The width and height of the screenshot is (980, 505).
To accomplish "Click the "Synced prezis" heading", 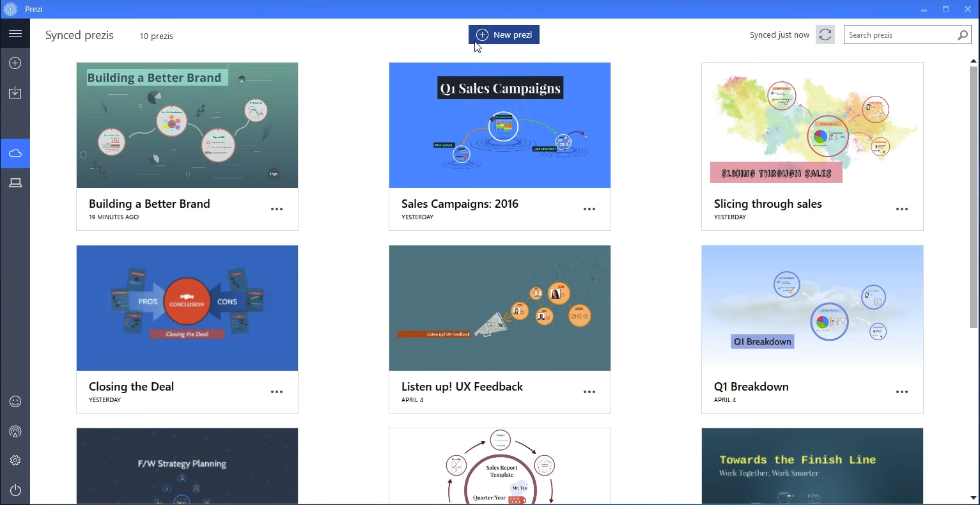I will pyautogui.click(x=79, y=35).
